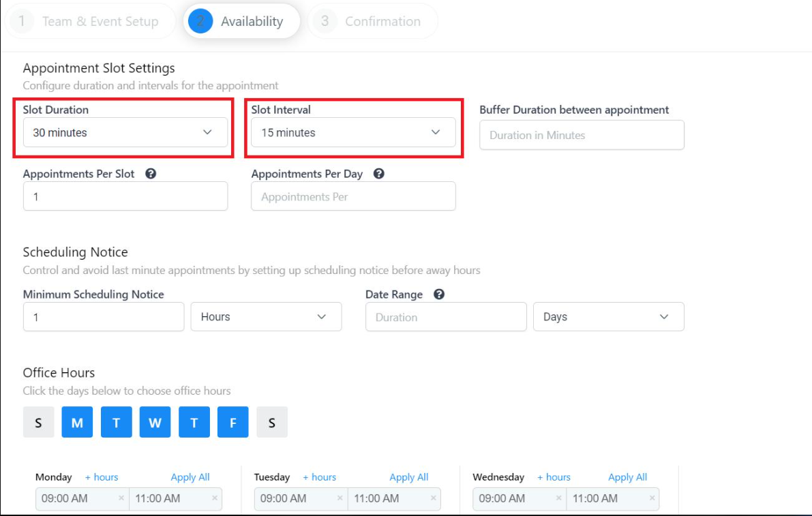Toggle Wednesday office hours button
Screen dimensions: 812x516
click(155, 423)
